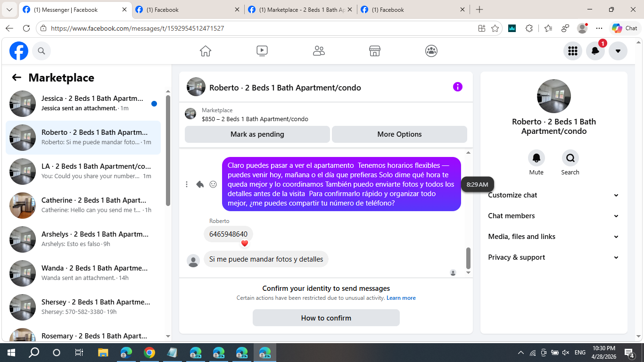Image resolution: width=644 pixels, height=362 pixels.
Task: Expand the Privacy & support section
Action: coord(554,257)
